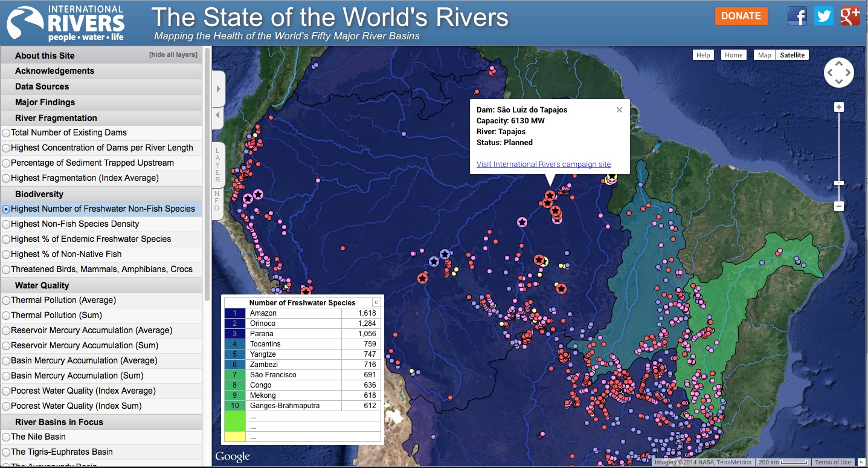Pan the map using the compass control
868x468 pixels.
coord(838,73)
